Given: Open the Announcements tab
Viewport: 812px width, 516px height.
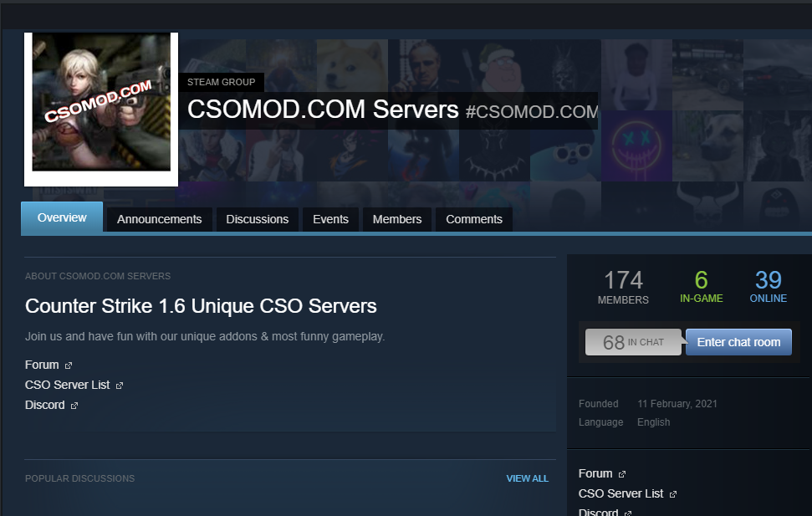Looking at the screenshot, I should click(159, 219).
